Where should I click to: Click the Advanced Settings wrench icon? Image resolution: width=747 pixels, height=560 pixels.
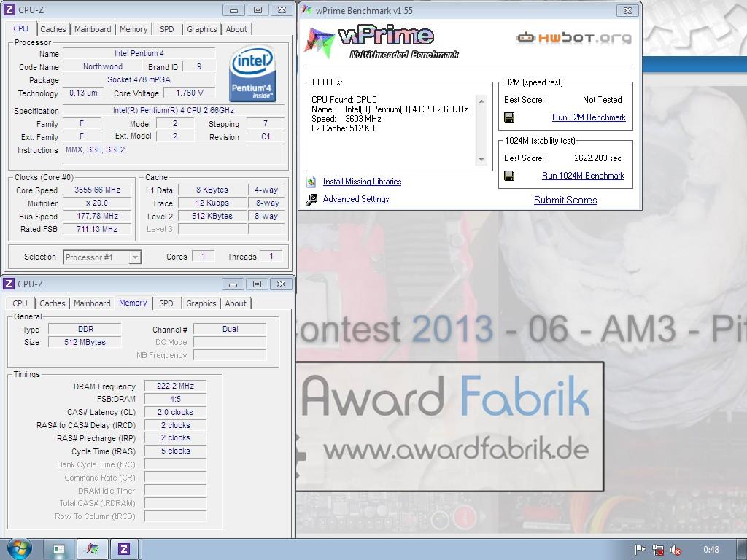coord(311,199)
